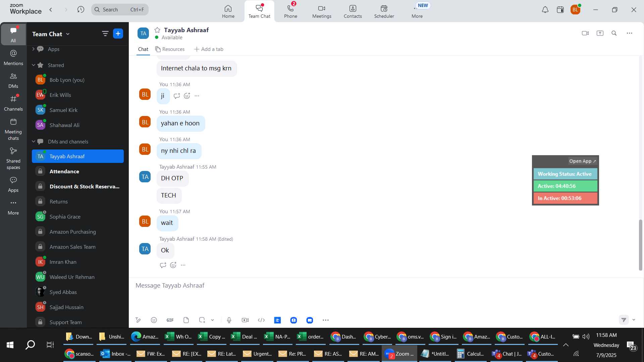Switch to the Resources tab
This screenshot has width=644, height=362.
tap(170, 49)
